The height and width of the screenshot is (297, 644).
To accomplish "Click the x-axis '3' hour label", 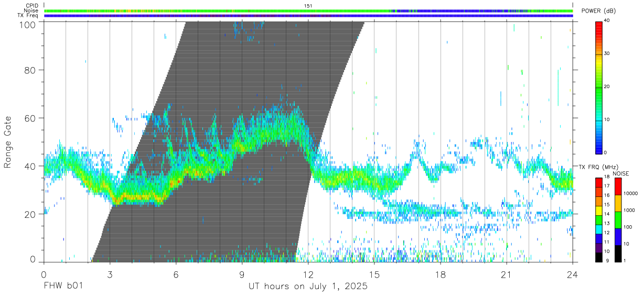I will 110,274.
